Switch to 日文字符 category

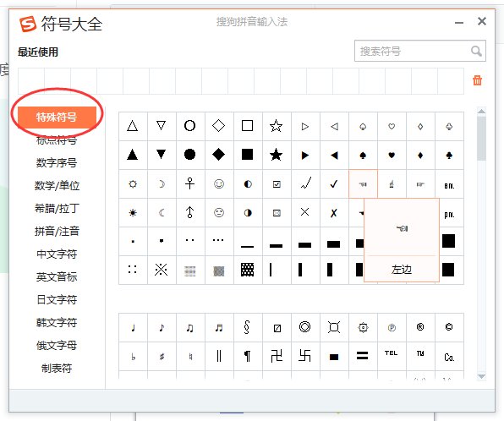click(x=57, y=299)
